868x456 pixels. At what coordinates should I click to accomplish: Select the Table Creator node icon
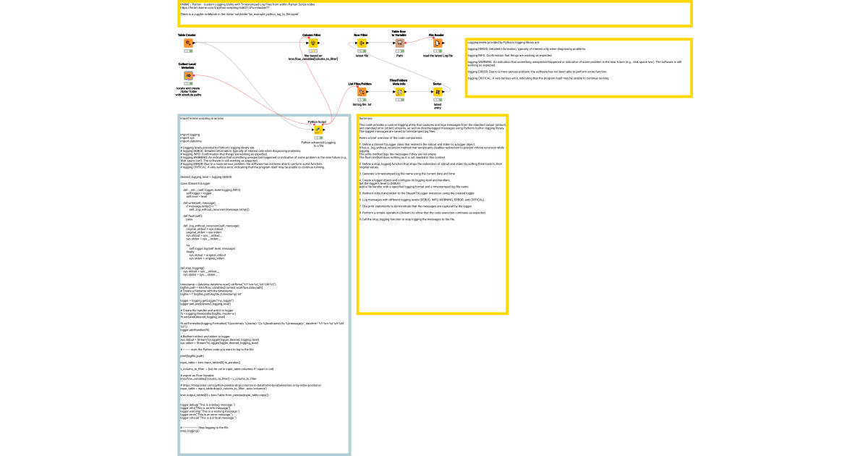pos(187,43)
